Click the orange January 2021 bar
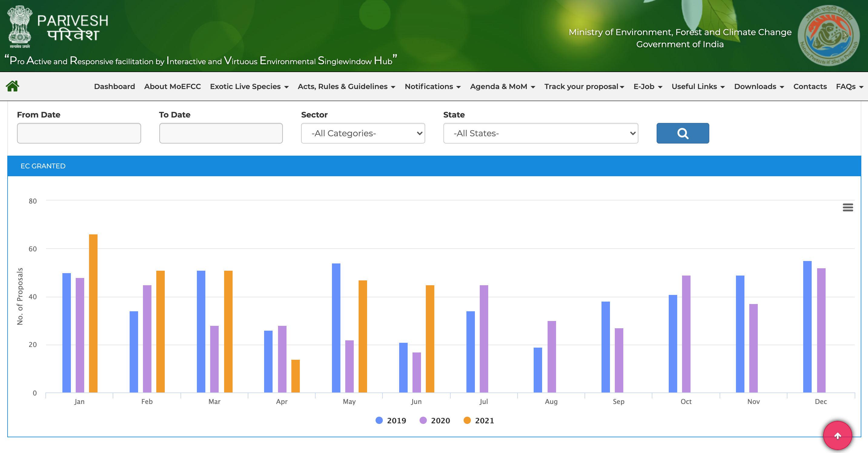Viewport: 868px width, 453px height. pos(93,313)
